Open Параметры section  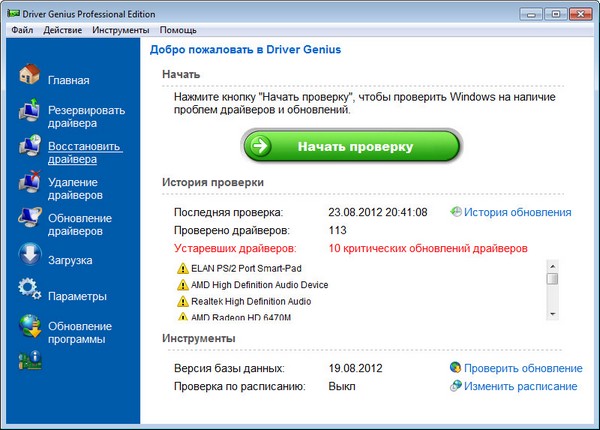(77, 296)
